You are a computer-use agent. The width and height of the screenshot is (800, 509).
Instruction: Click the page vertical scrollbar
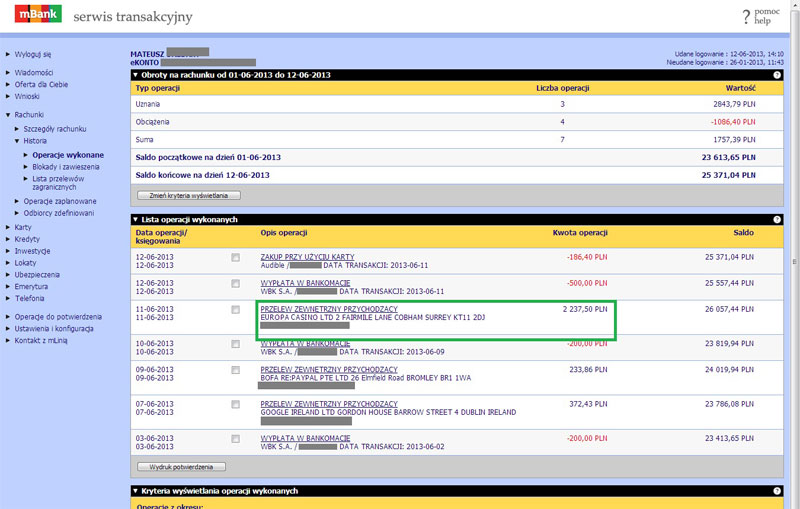click(x=794, y=261)
